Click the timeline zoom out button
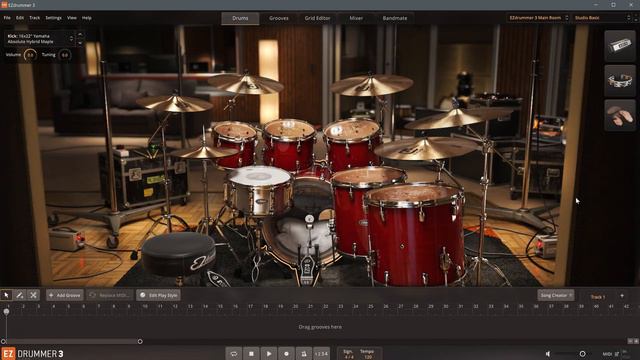 click(x=630, y=341)
